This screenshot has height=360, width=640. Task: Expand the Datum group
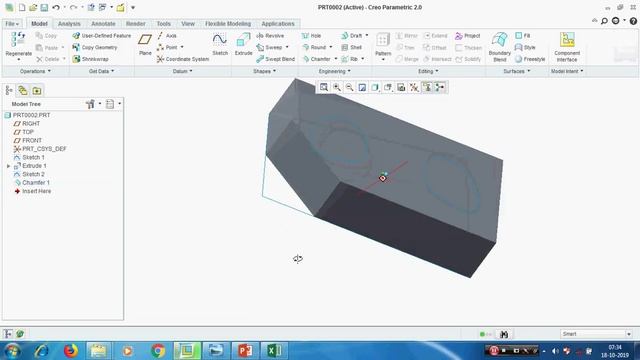click(182, 71)
